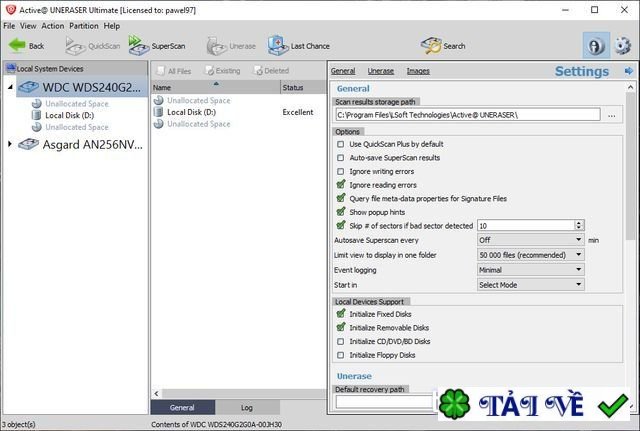
Task: Click the green Back arrow icon
Action: (17, 45)
